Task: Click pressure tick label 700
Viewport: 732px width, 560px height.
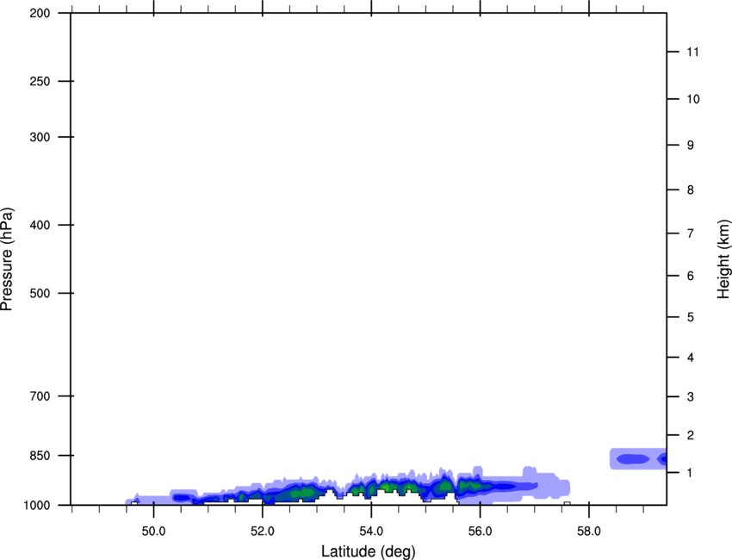Action: click(x=40, y=396)
